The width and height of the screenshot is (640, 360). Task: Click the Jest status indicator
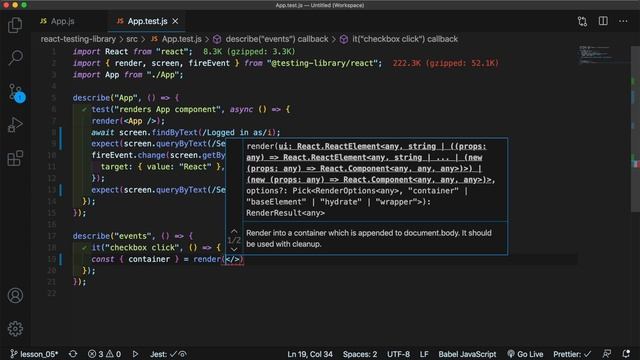(x=168, y=354)
